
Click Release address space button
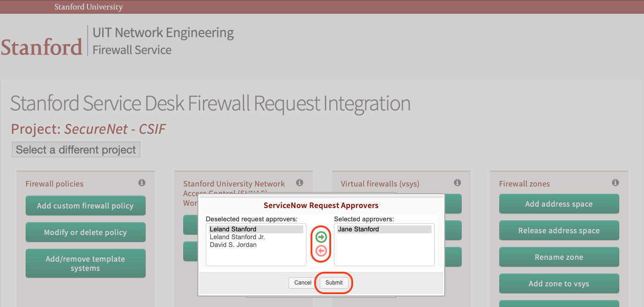coord(559,230)
